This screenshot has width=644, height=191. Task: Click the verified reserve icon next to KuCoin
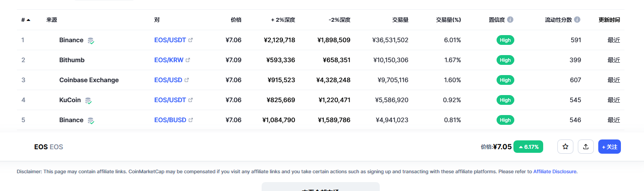(x=88, y=100)
